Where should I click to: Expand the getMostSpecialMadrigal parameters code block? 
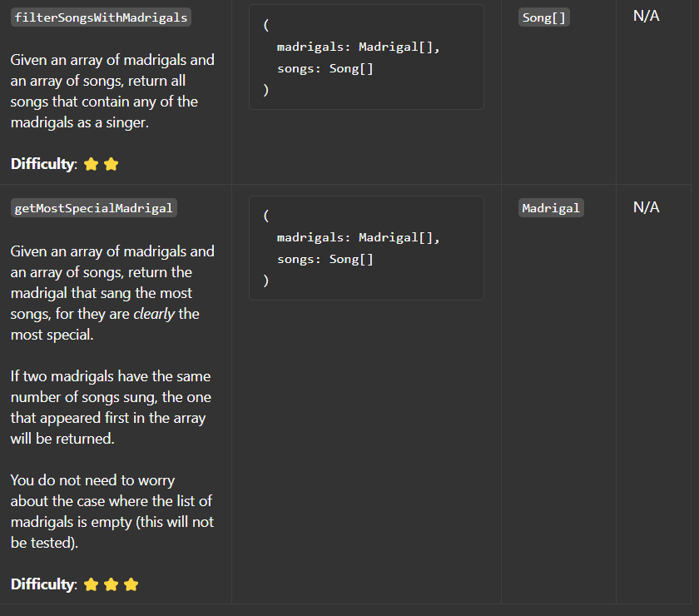pyautogui.click(x=366, y=247)
